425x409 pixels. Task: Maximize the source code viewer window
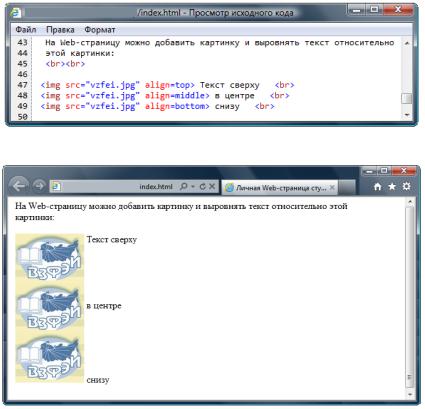[374, 10]
